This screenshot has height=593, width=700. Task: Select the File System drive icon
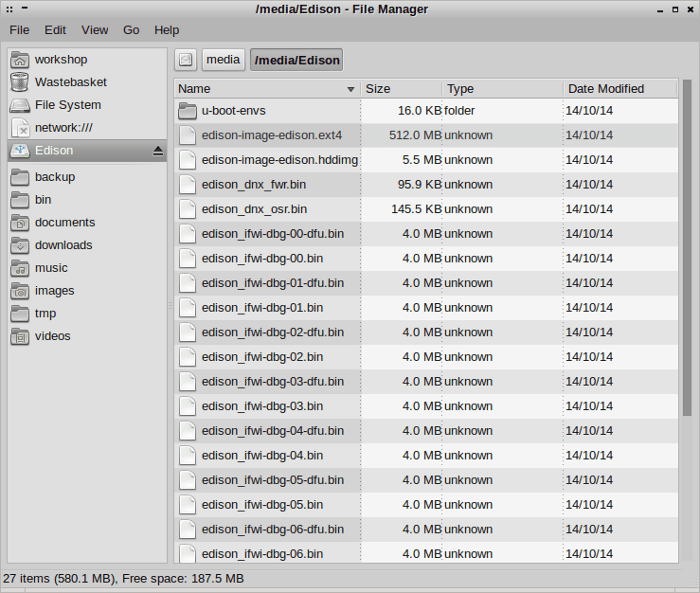pos(20,105)
